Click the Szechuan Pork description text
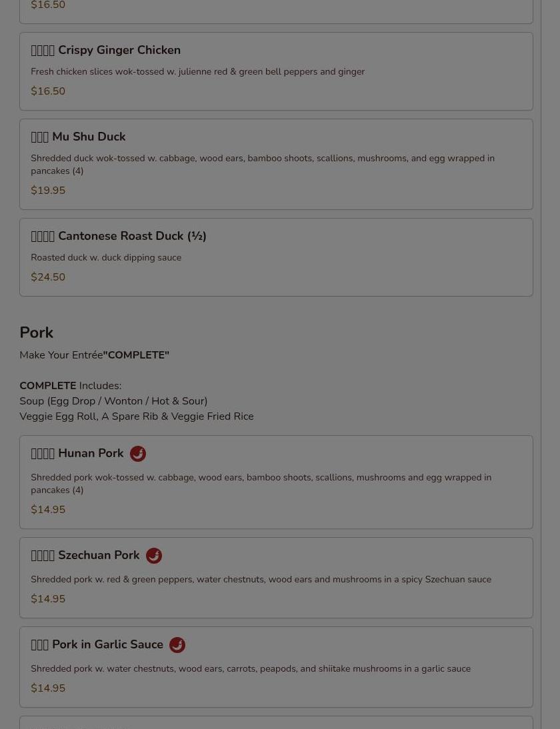 (x=261, y=579)
